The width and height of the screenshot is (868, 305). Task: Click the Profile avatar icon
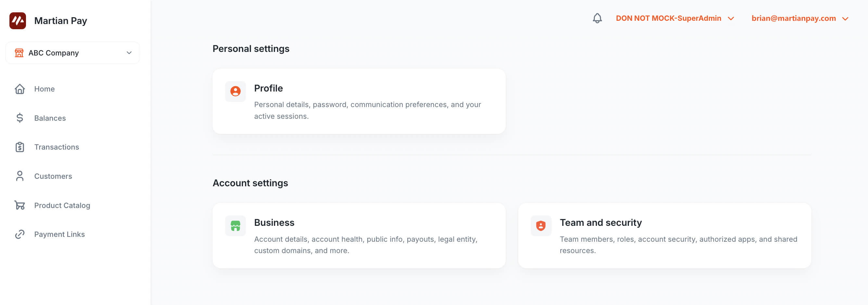(235, 91)
